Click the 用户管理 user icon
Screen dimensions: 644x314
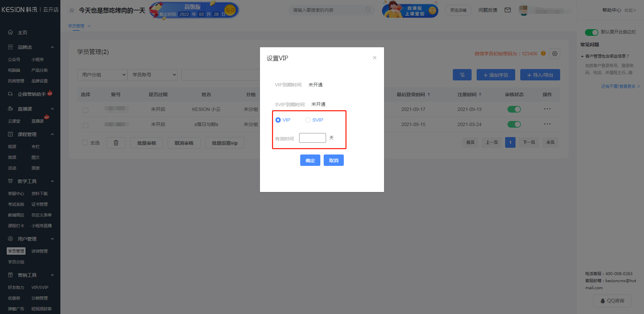coord(10,239)
